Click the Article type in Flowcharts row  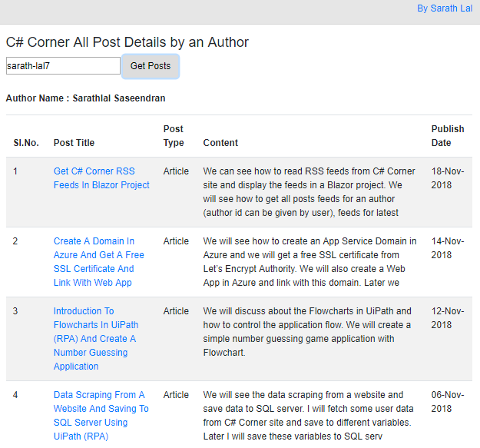coord(176,310)
